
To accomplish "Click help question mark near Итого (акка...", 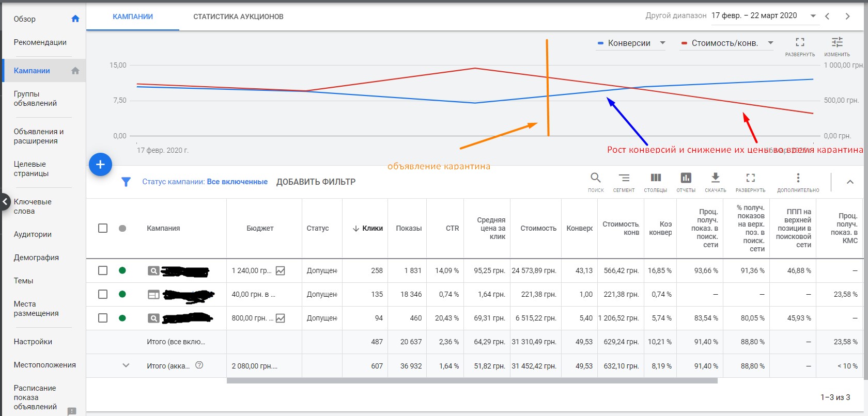I will 199,365.
